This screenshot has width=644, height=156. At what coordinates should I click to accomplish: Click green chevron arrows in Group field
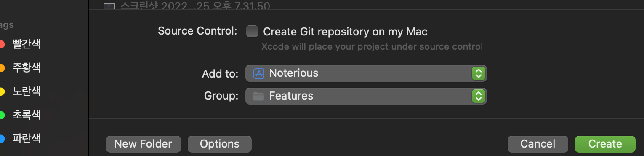[478, 96]
